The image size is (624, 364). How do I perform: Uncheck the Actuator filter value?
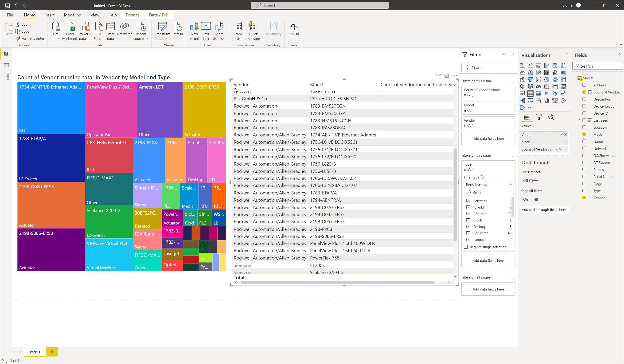(468, 213)
